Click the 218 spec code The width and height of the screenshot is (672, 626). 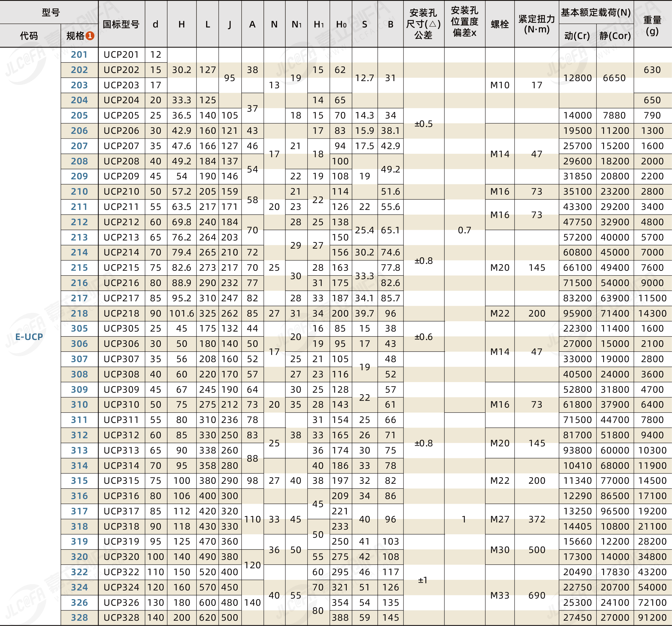[79, 313]
